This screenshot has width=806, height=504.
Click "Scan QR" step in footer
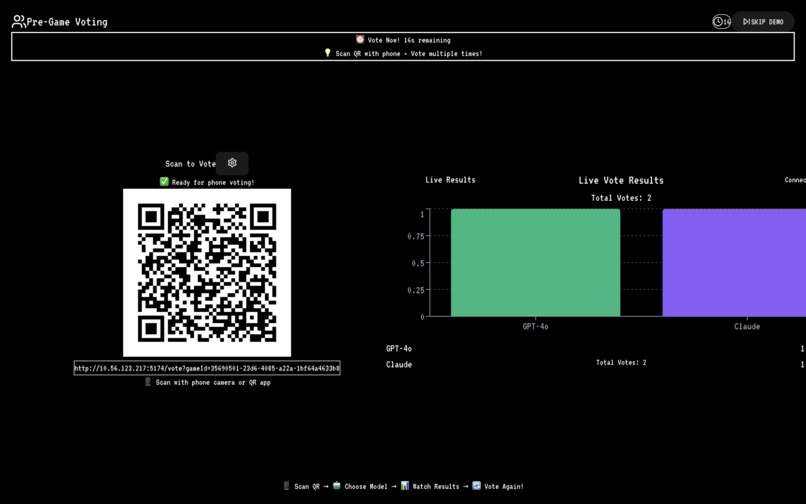tap(307, 487)
